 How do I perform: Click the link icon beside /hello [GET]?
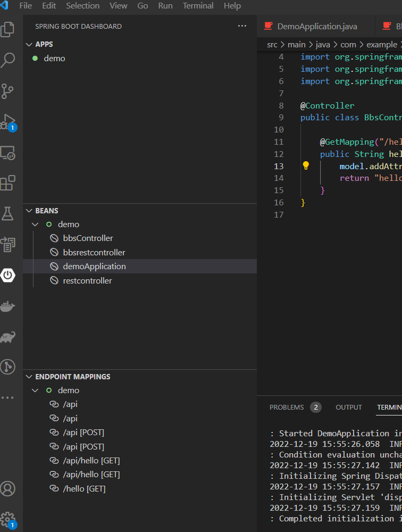pos(54,488)
